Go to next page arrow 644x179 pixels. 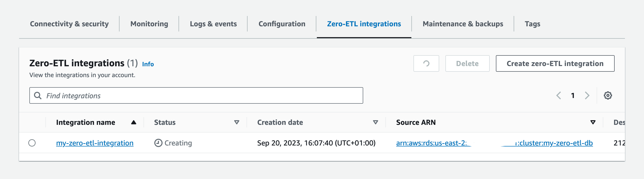[587, 95]
